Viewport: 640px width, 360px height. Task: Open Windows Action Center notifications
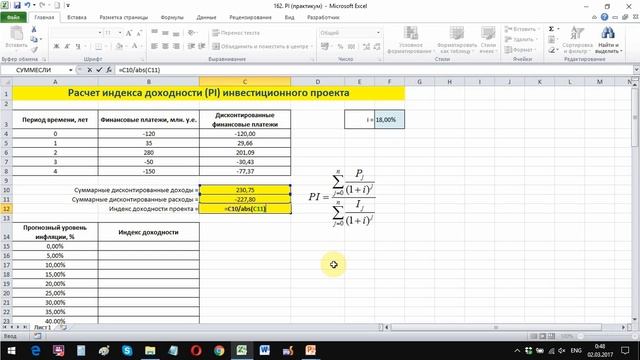(x=624, y=350)
